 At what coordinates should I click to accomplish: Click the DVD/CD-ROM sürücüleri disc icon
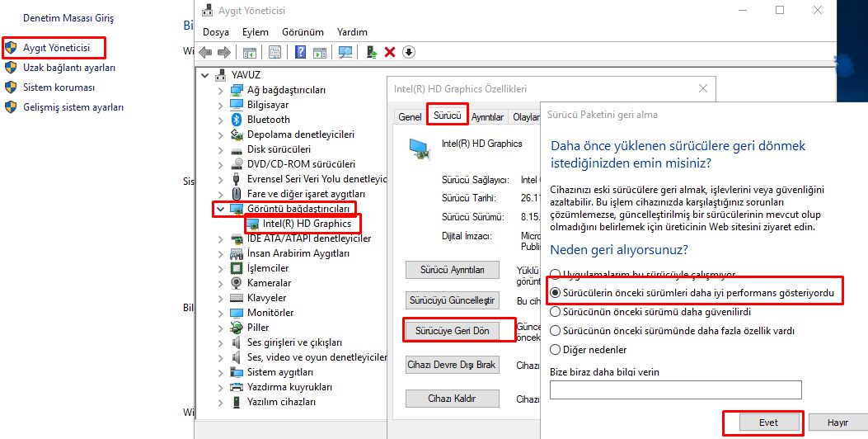click(237, 164)
